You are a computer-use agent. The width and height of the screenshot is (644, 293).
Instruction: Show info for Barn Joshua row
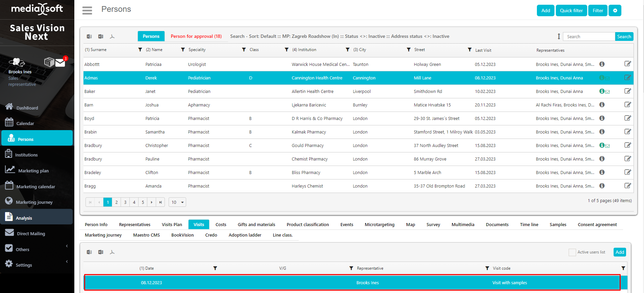point(602,105)
